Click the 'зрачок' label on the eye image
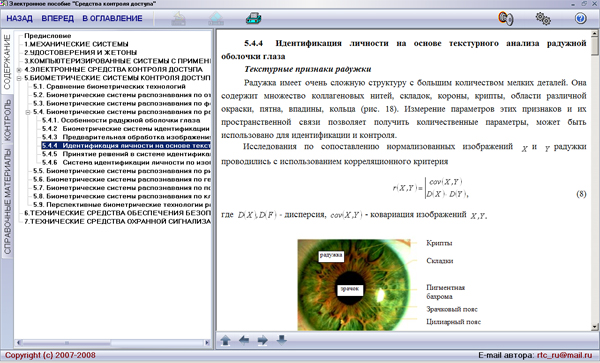Image resolution: width=600 pixels, height=363 pixels. coord(350,289)
